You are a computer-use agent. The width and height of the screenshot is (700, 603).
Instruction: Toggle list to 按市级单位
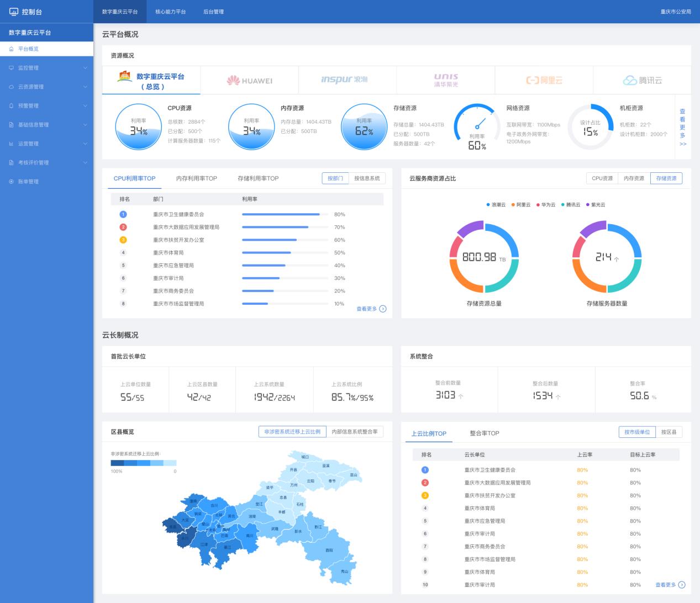(x=637, y=432)
